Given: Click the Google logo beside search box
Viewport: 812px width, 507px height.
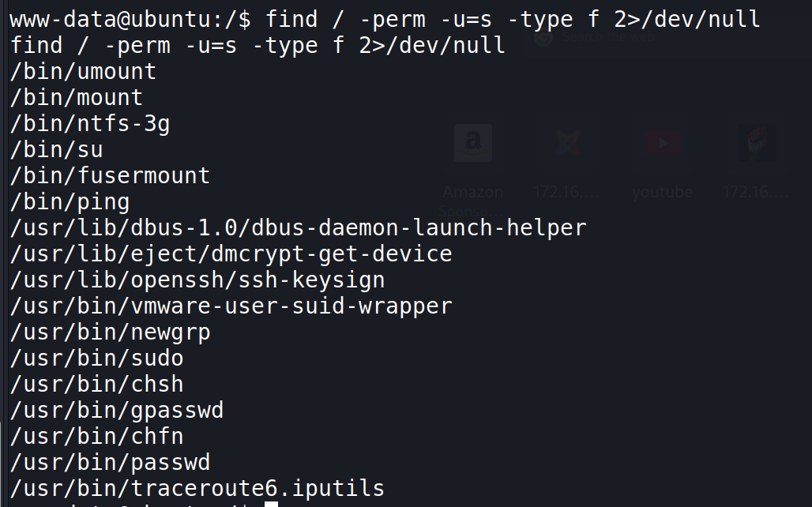Looking at the screenshot, I should [x=543, y=37].
